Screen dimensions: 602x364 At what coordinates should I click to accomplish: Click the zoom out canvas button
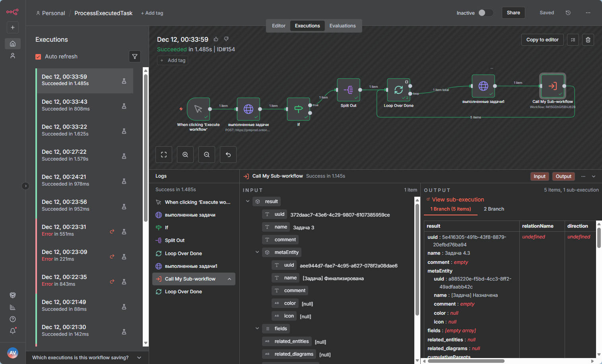click(207, 155)
